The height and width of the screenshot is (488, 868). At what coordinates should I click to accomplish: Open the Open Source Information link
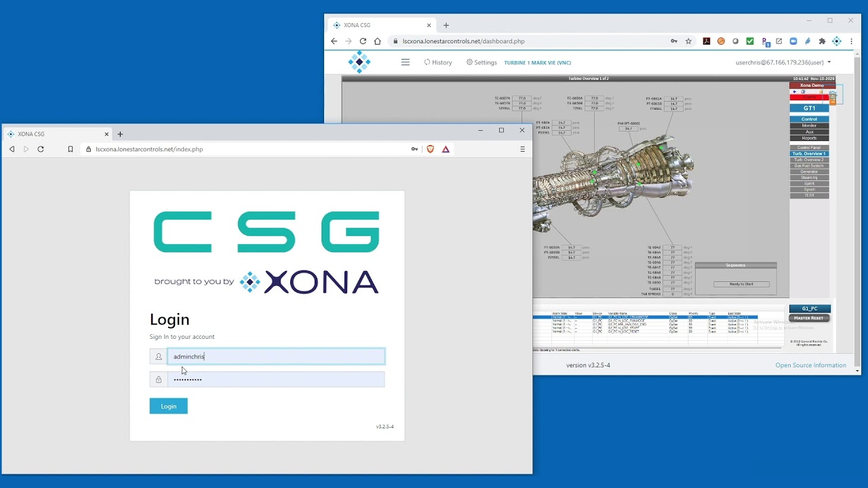pyautogui.click(x=811, y=365)
